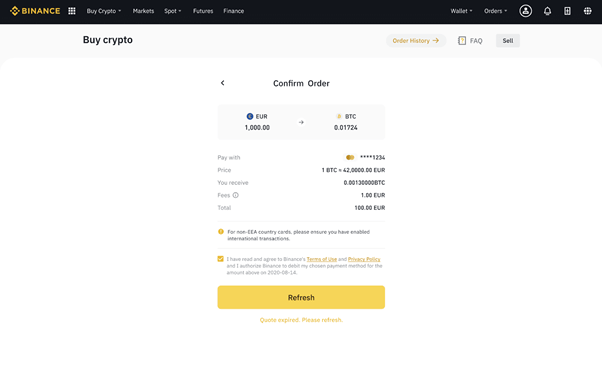Viewport: 602px width, 373px height.
Task: Click the download app icon
Action: (x=567, y=11)
